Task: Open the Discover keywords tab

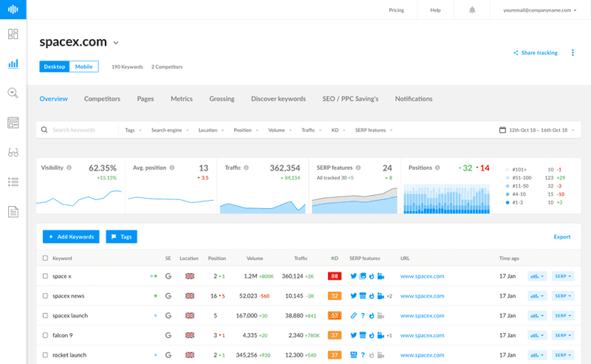Action: tap(278, 99)
